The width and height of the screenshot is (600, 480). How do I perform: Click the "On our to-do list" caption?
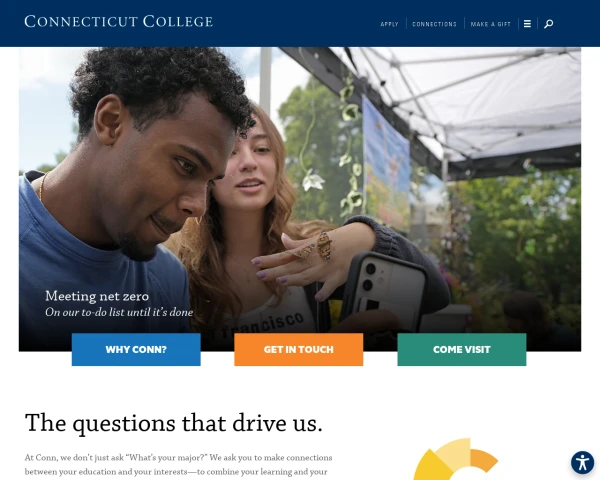pos(119,313)
